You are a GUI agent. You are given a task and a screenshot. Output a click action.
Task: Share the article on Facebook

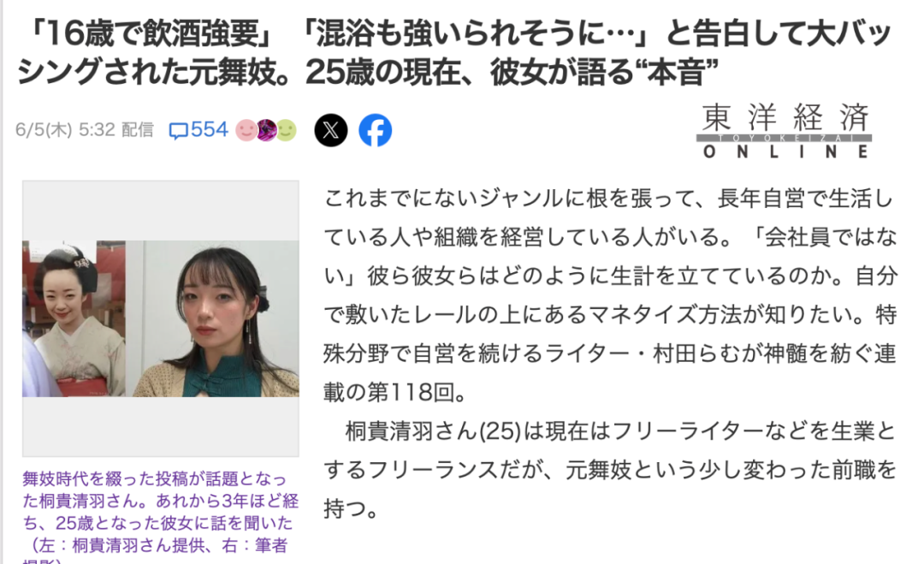coord(376,130)
